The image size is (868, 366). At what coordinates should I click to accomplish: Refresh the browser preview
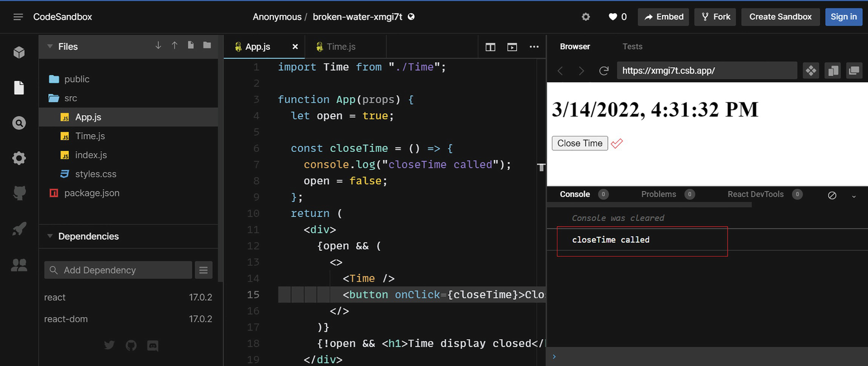(x=604, y=71)
